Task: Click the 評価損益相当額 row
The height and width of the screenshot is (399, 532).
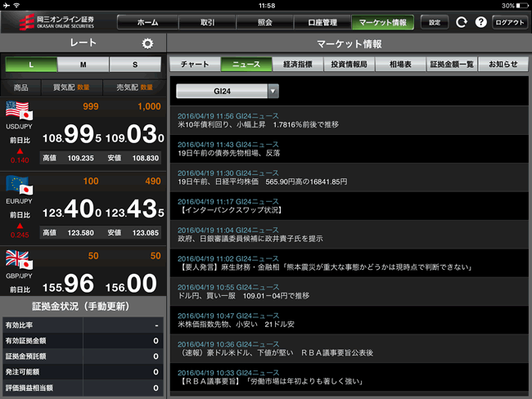Action: pyautogui.click(x=83, y=388)
